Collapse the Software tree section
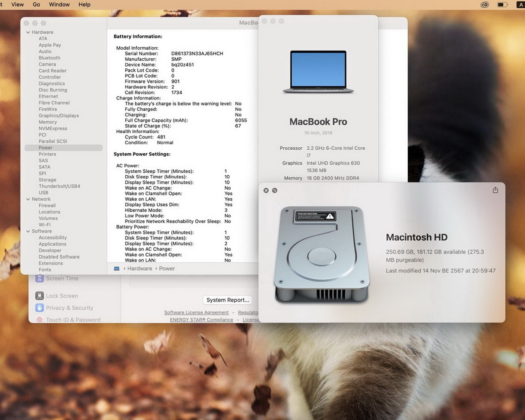Viewport: 525px width, 420px height. [28, 231]
